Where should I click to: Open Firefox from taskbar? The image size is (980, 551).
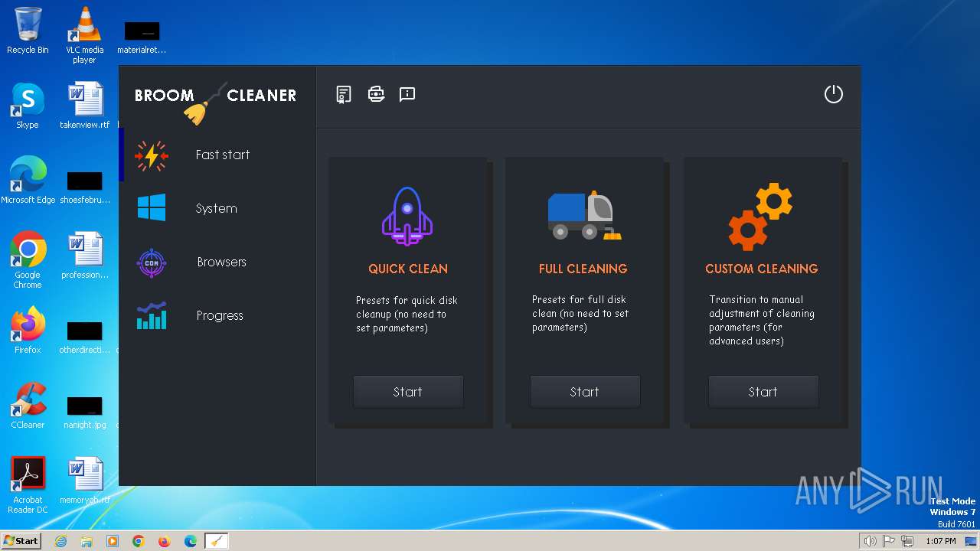(165, 541)
